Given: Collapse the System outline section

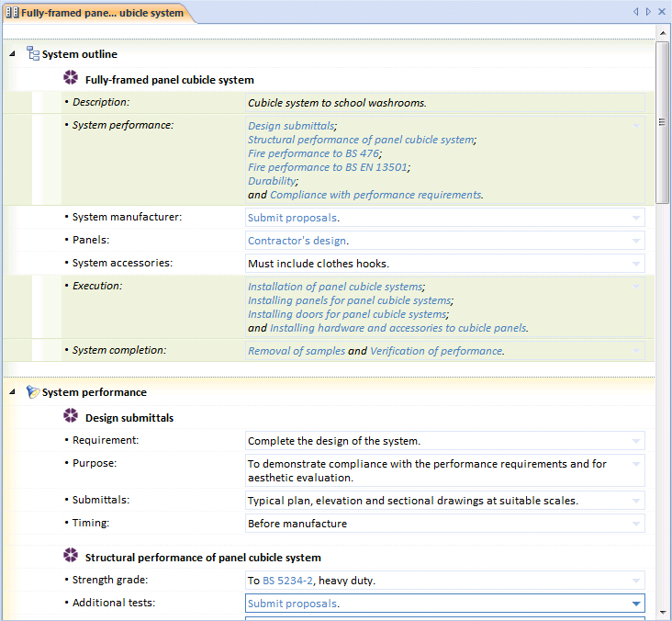Looking at the screenshot, I should (13, 53).
